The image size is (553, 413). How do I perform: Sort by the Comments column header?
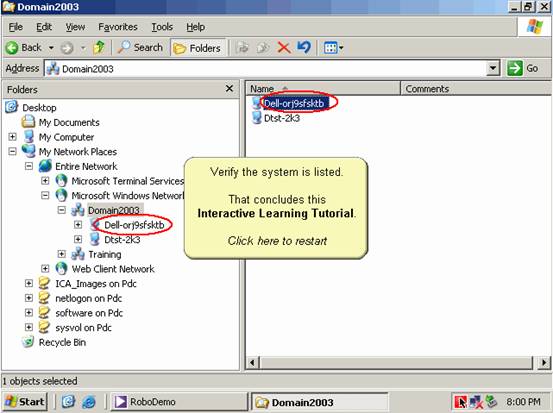[476, 89]
